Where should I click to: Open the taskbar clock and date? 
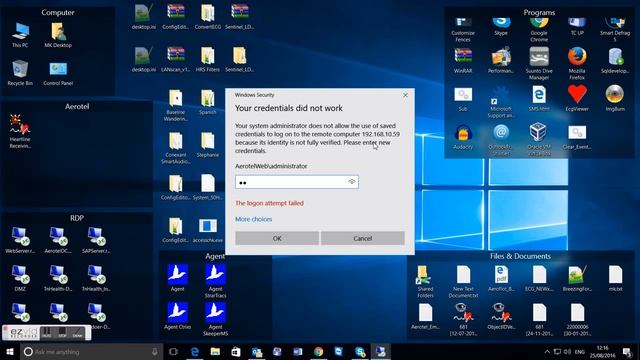click(603, 351)
